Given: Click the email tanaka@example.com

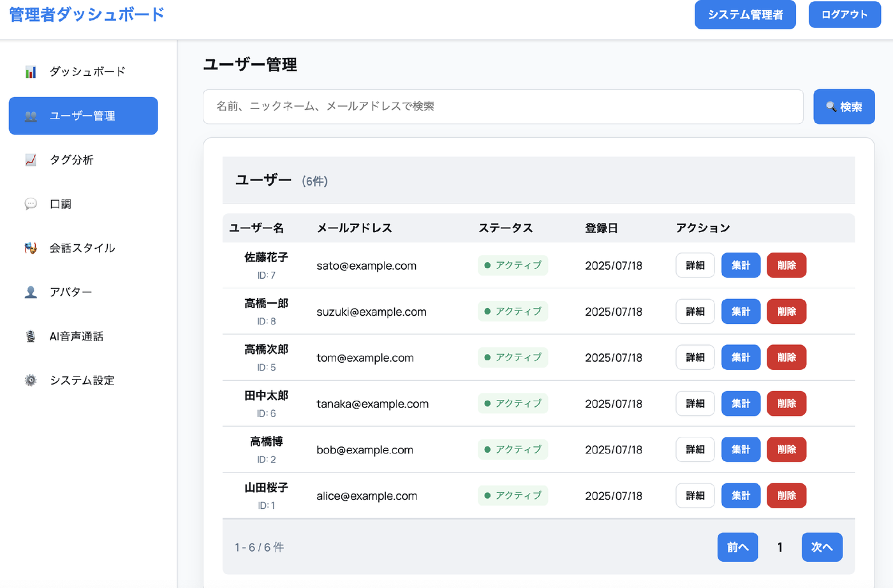Looking at the screenshot, I should point(373,404).
